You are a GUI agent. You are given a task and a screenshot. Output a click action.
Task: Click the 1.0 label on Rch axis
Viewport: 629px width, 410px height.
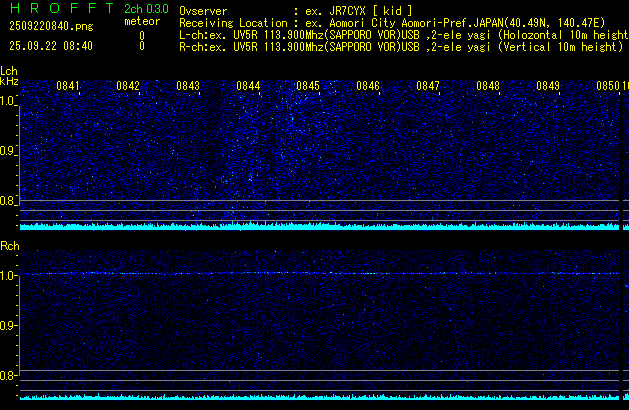tap(9, 275)
